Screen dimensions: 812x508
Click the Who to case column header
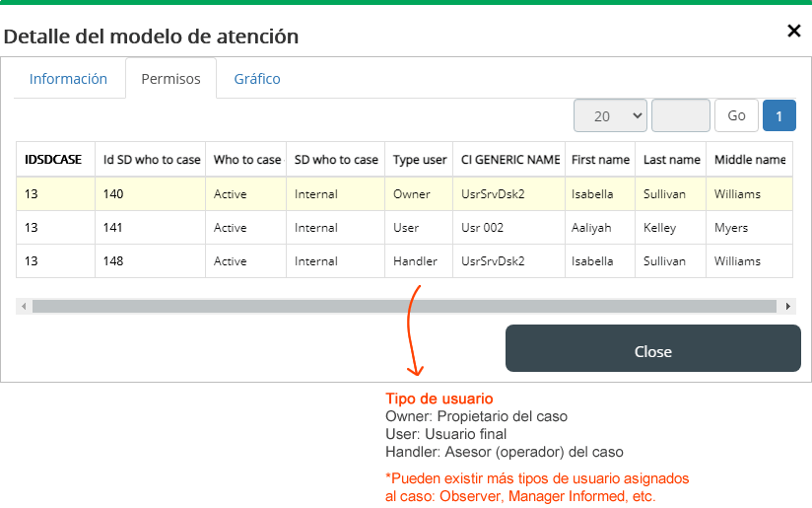246,160
